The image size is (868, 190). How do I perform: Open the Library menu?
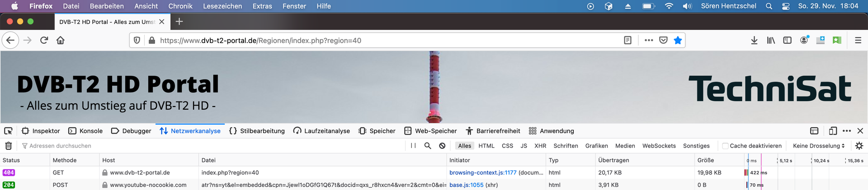click(x=771, y=40)
